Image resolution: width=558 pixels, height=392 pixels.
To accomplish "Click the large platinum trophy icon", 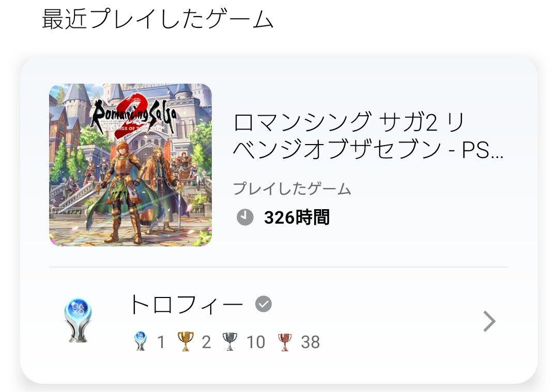I will [78, 321].
